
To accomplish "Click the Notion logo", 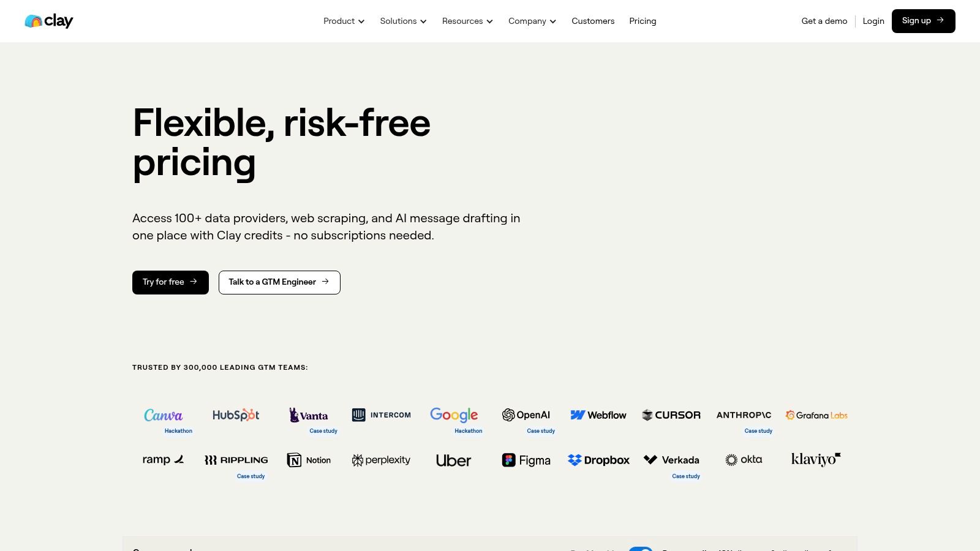I will pyautogui.click(x=309, y=460).
